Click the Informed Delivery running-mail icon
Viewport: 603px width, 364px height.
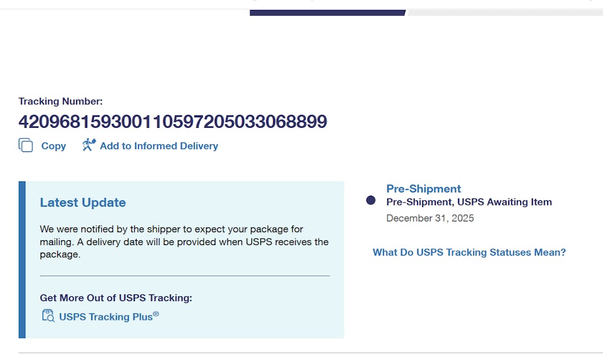pyautogui.click(x=89, y=145)
